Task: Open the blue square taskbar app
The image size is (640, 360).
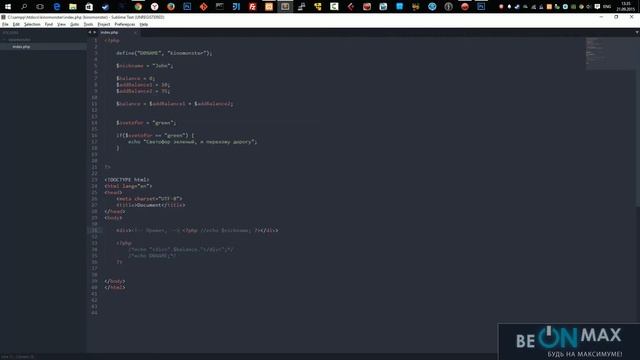Action: pos(400,7)
